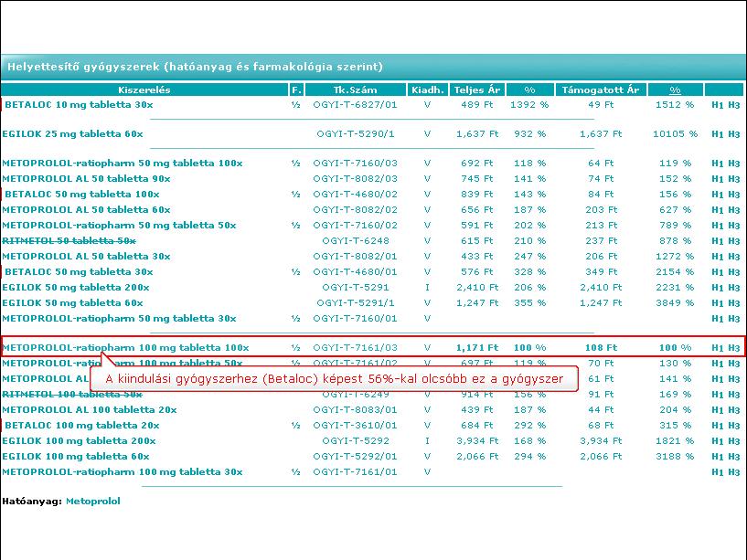Screen dimensions: 747x560
Task: Open BETALOC 50 mg tabletta 100x
Action: 82,195
